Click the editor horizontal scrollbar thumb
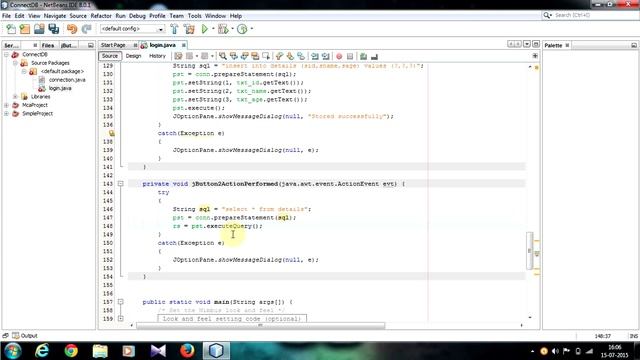 [260, 325]
